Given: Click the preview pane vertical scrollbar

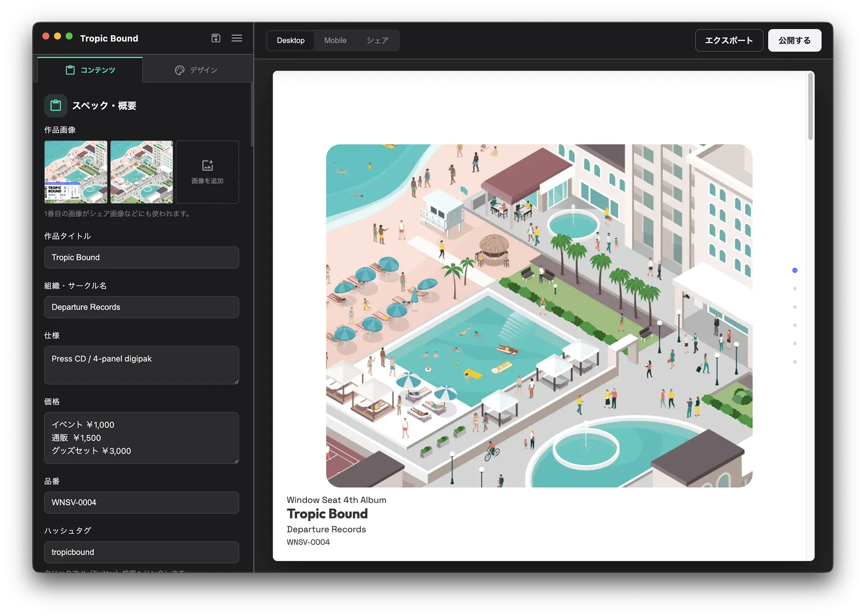Looking at the screenshot, I should [810, 106].
